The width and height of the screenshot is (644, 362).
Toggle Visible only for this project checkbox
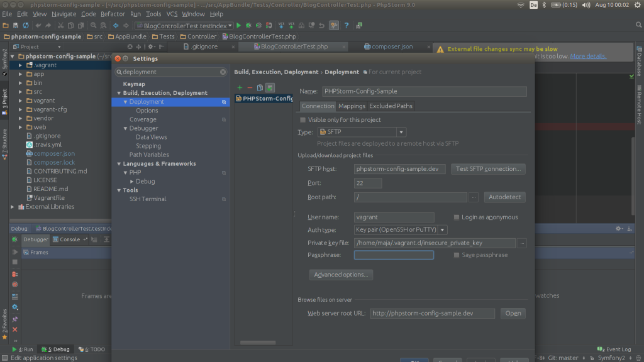303,120
